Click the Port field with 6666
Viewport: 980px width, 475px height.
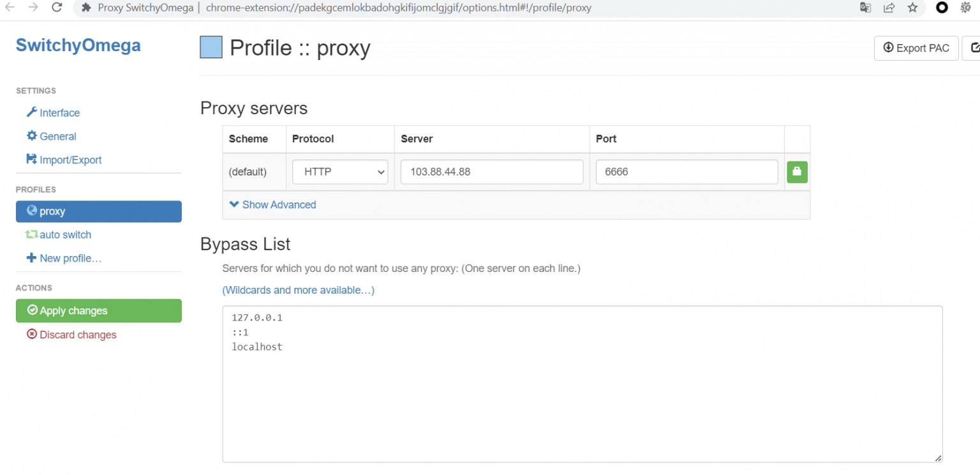[x=687, y=172]
